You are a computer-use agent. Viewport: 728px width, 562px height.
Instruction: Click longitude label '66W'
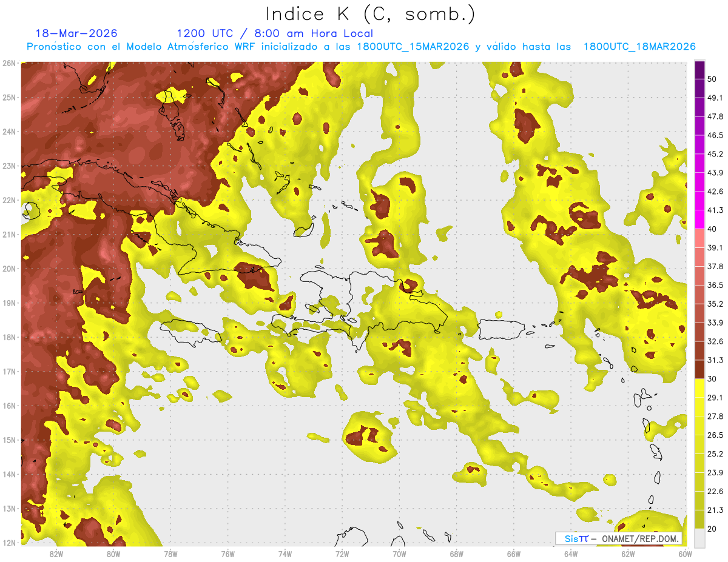tap(514, 554)
